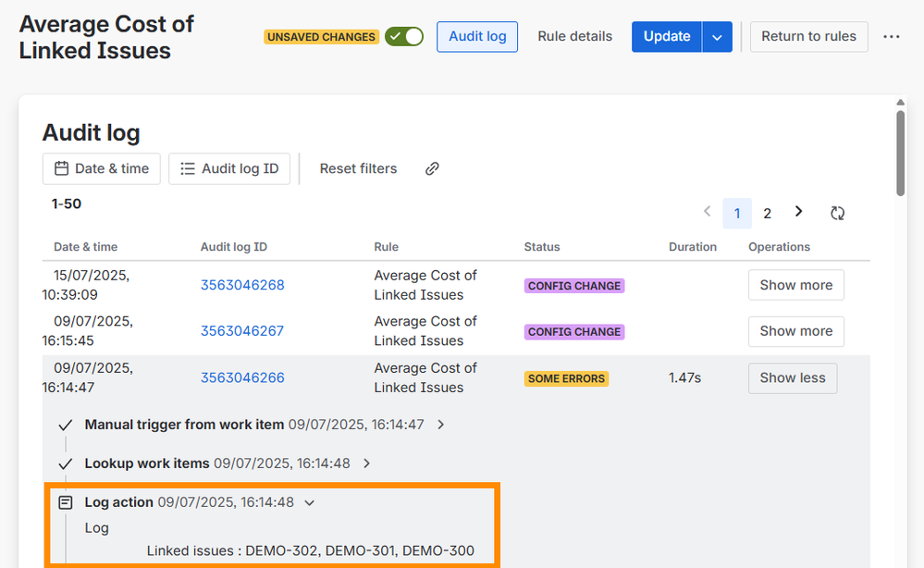Image resolution: width=924 pixels, height=568 pixels.
Task: Click checkmark beside Manual trigger
Action: (66, 425)
